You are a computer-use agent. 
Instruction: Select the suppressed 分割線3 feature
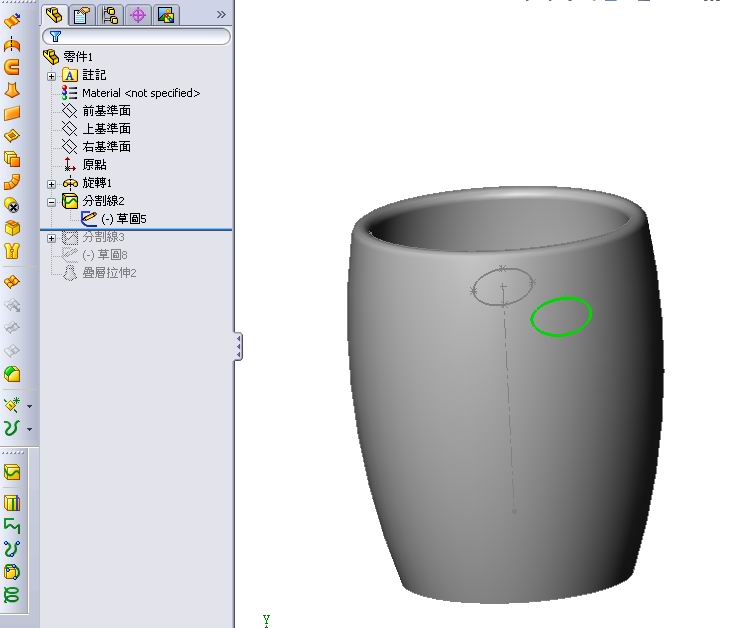[103, 237]
